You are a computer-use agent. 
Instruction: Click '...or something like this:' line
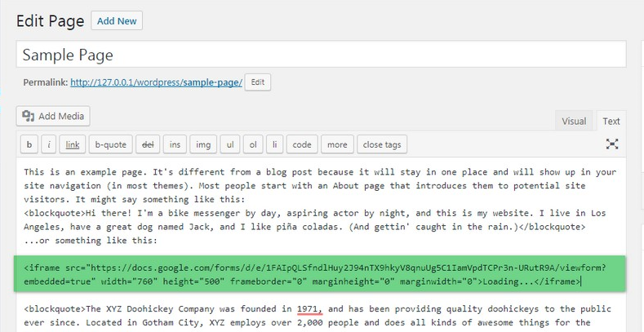pos(91,241)
